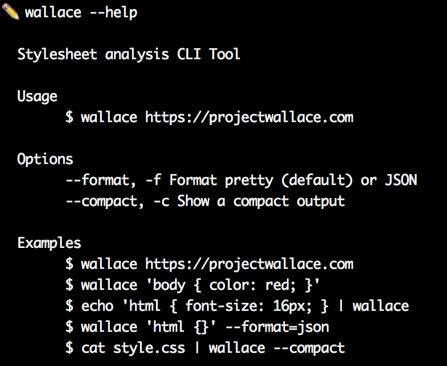Select the '--compact, -c' option text
This screenshot has height=366, width=447.
tap(117, 201)
